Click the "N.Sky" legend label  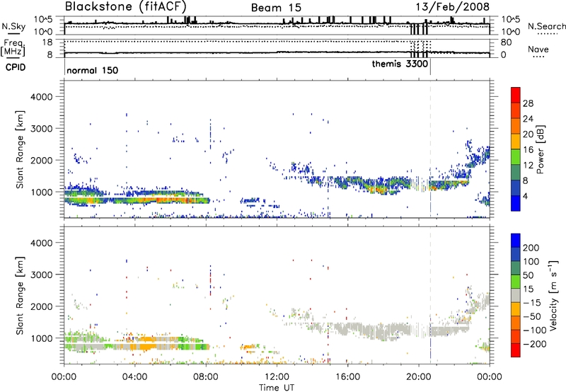[13, 26]
